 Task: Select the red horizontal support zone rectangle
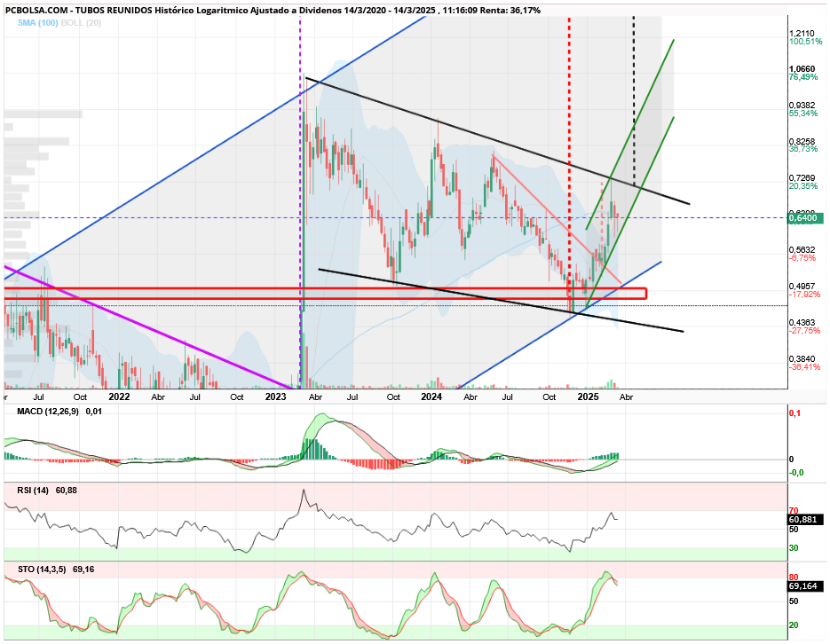pos(326,294)
